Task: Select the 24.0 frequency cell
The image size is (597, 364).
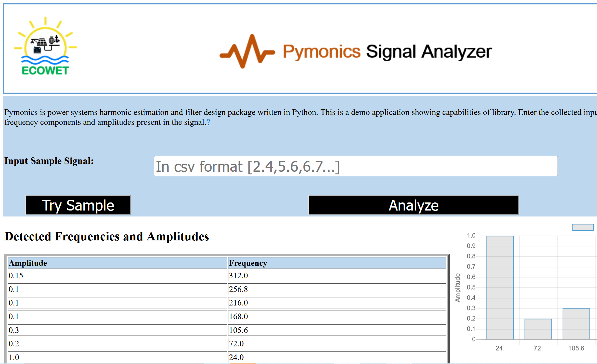Action: point(337,357)
